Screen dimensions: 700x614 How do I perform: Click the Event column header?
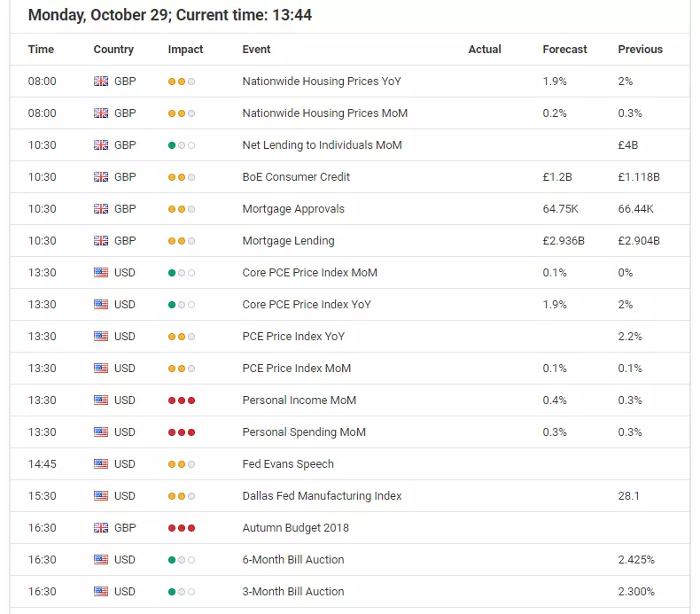coord(256,49)
